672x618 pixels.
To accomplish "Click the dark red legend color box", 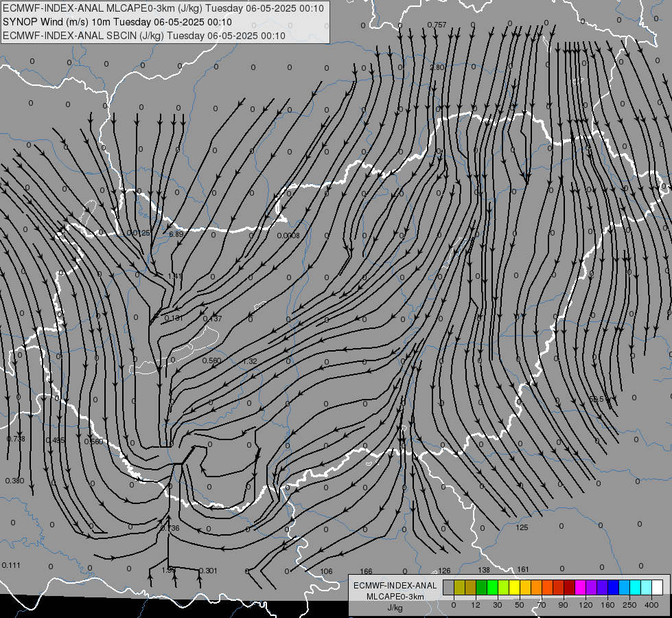I will tap(569, 587).
